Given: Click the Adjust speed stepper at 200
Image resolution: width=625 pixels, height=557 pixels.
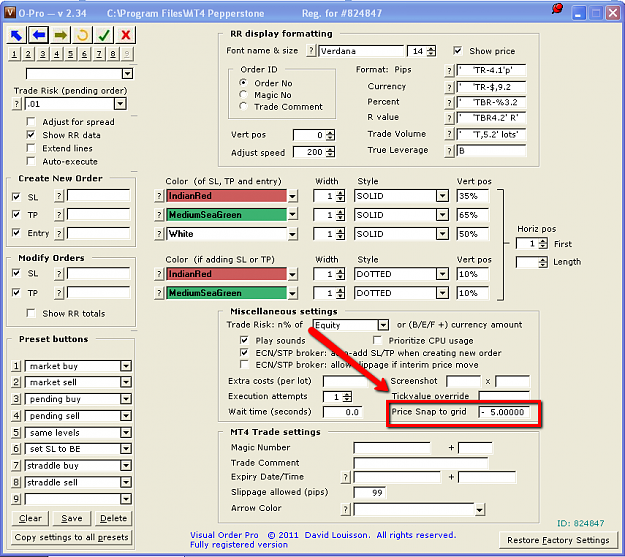Looking at the screenshot, I should (x=330, y=152).
